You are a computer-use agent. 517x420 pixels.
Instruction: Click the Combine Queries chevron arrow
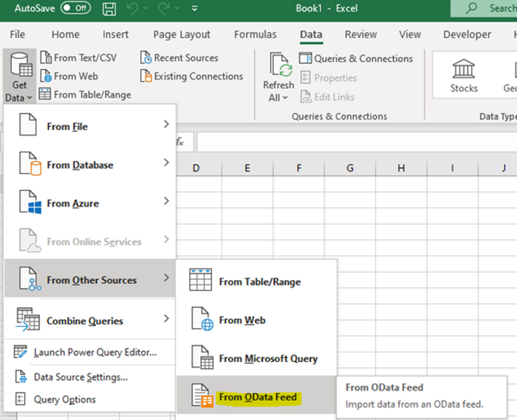click(166, 318)
